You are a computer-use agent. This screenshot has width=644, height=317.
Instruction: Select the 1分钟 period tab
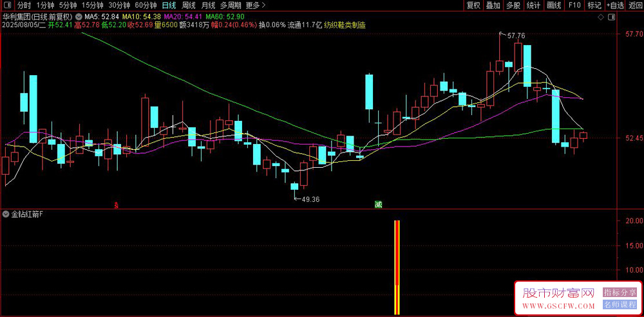[x=45, y=5]
